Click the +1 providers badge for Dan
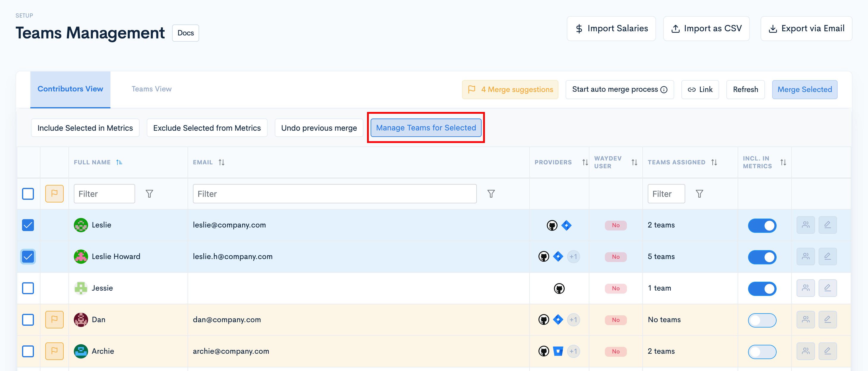Viewport: 868px width, 371px height. point(573,320)
